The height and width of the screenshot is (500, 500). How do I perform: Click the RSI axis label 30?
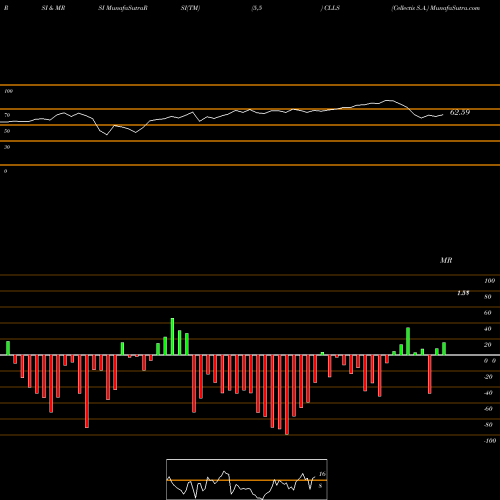pos(7,147)
